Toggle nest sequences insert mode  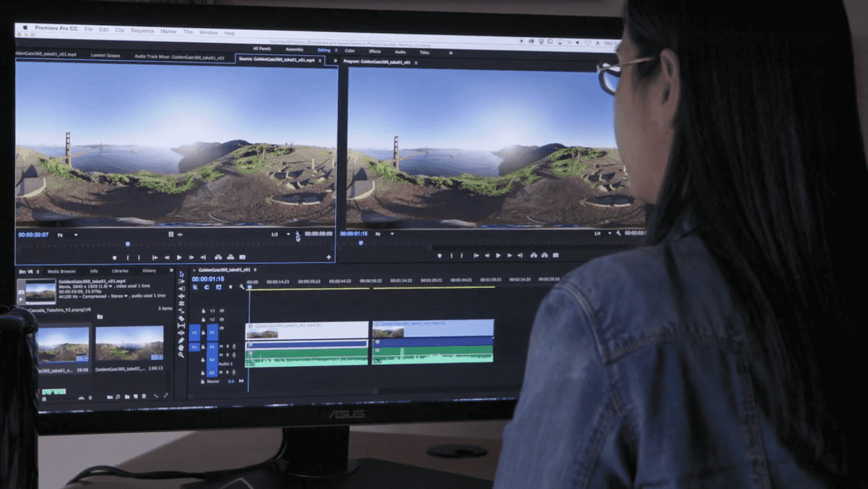[x=195, y=287]
